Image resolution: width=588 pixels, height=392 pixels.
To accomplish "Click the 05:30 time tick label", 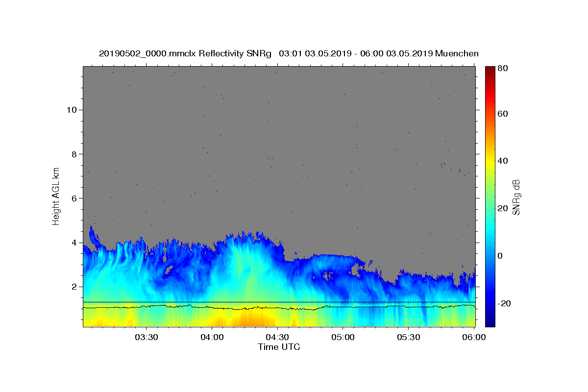I will coord(409,338).
